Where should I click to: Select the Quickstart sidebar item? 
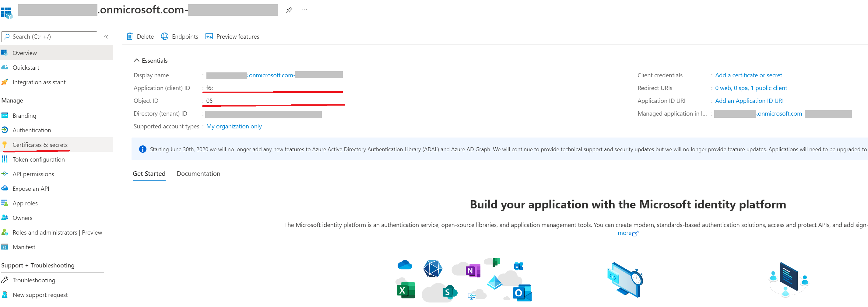(26, 67)
